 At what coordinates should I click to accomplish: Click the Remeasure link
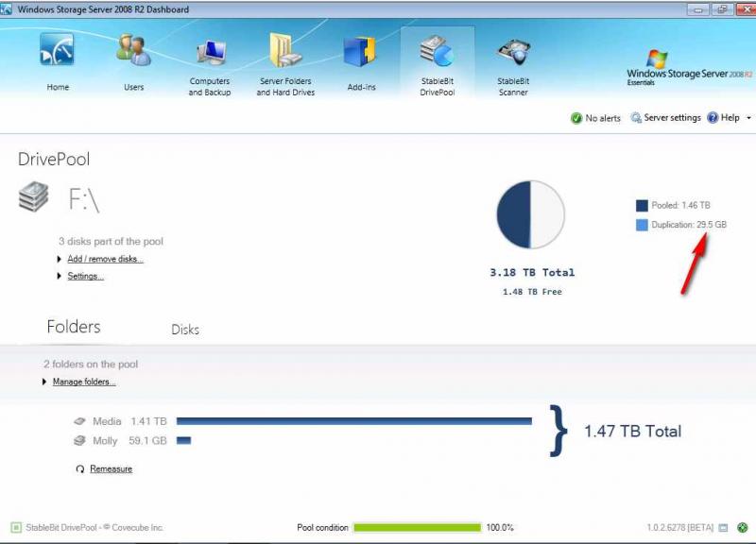click(111, 468)
